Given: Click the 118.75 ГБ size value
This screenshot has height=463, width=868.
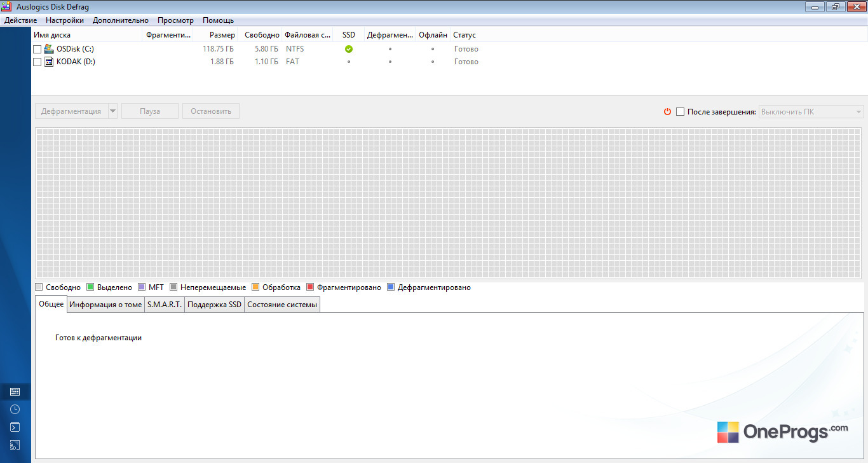Looking at the screenshot, I should point(219,49).
